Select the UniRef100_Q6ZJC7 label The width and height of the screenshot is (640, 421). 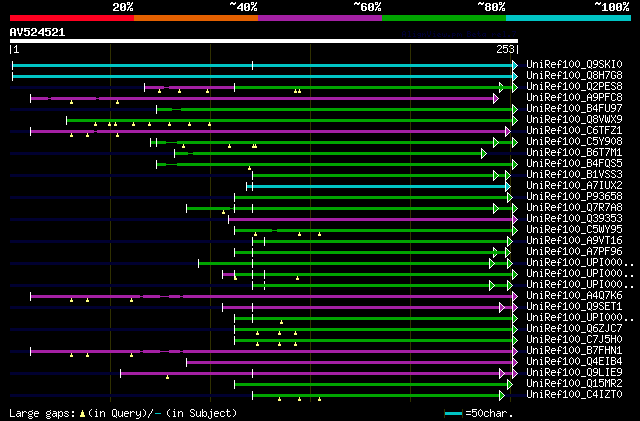pos(574,329)
